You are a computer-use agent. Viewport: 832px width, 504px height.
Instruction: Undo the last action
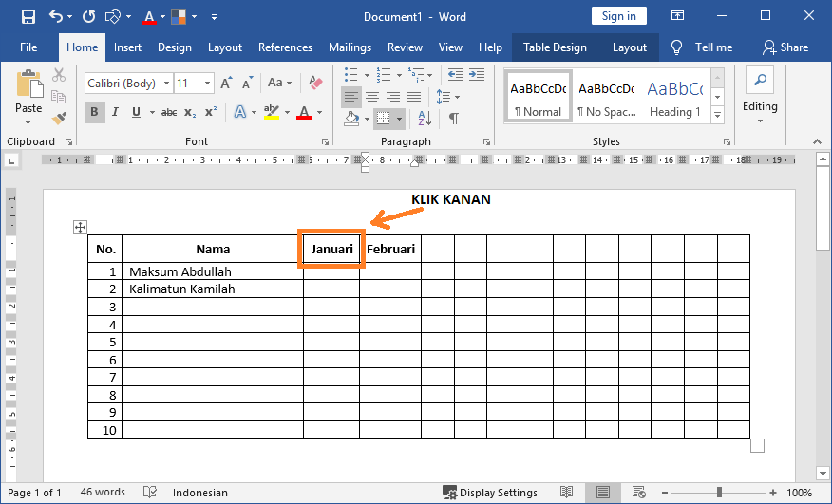click(56, 16)
